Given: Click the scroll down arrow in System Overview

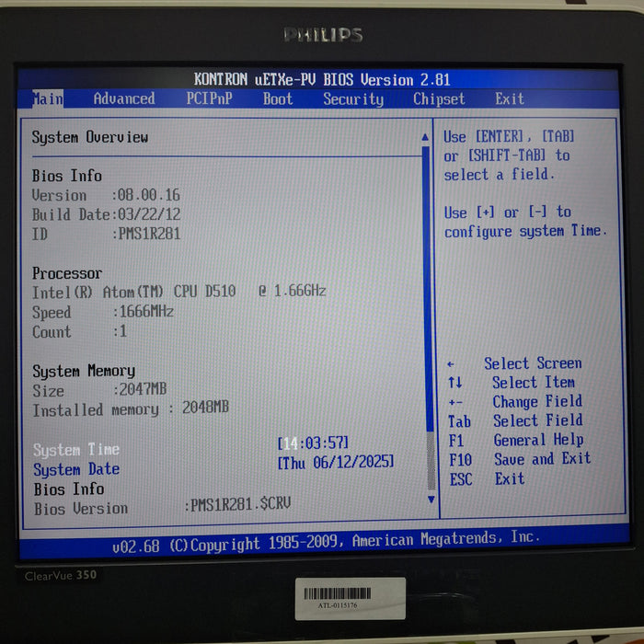Looking at the screenshot, I should coord(431,500).
